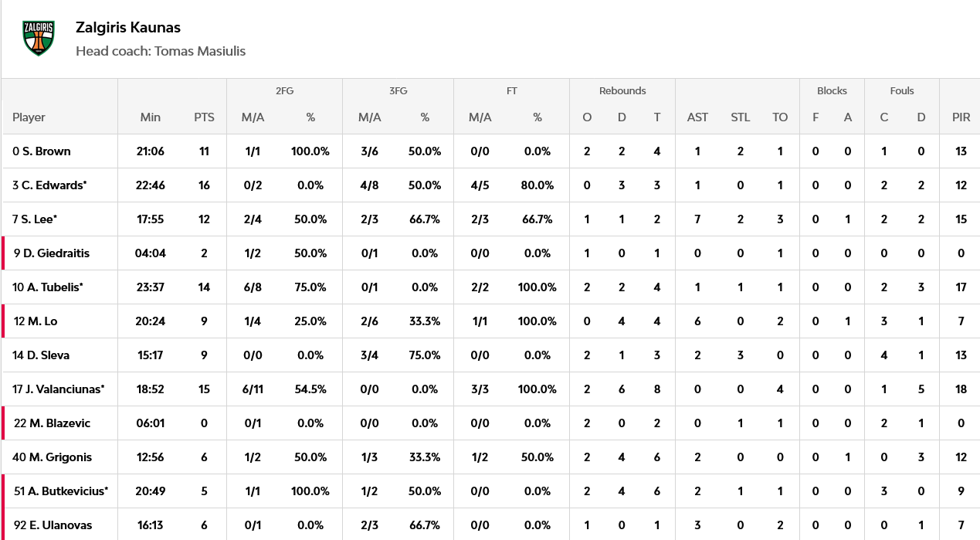Click the Min column header
Viewport: 980px width, 540px height.
coord(151,117)
